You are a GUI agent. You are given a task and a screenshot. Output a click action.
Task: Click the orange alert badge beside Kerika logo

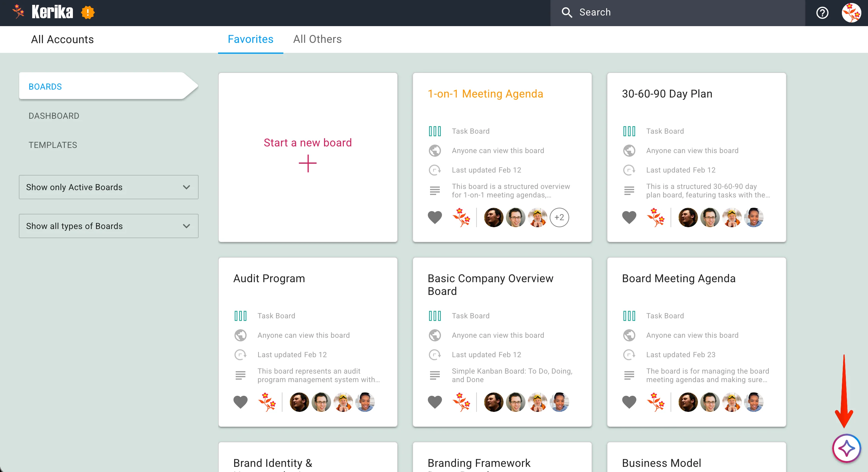[x=87, y=13]
